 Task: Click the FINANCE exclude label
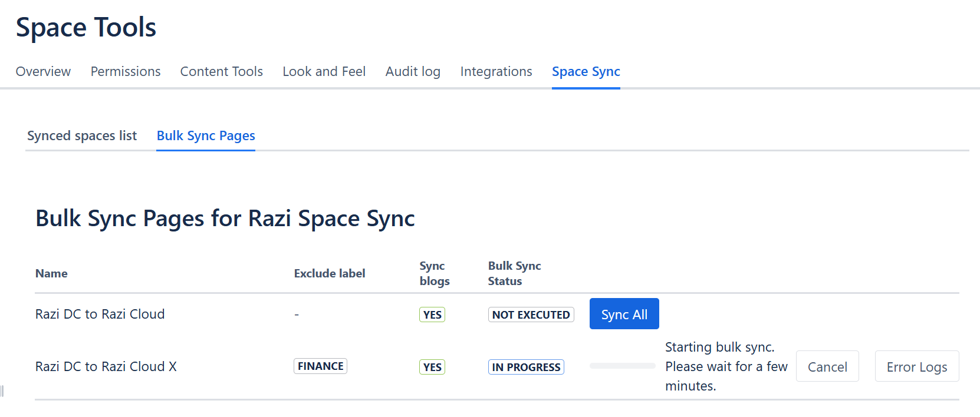click(320, 366)
